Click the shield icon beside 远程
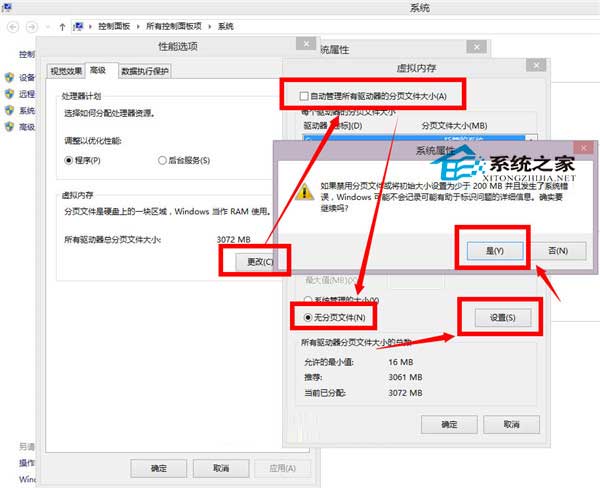Screen dimensions: 600x488 (x=9, y=93)
